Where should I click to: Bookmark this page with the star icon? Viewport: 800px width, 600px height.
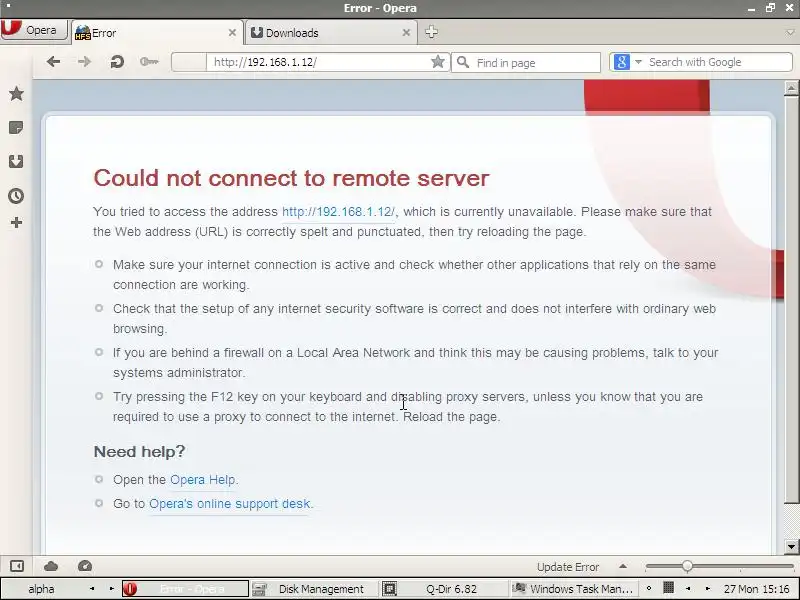(438, 62)
